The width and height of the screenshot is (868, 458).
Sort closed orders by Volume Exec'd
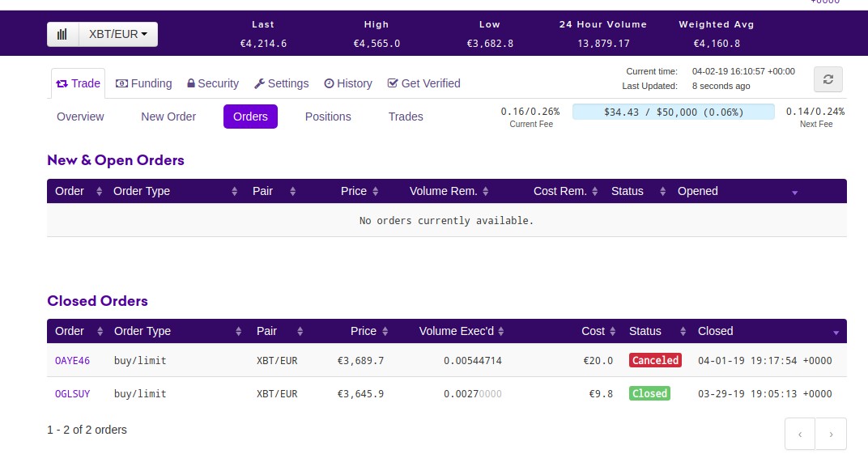click(x=462, y=331)
